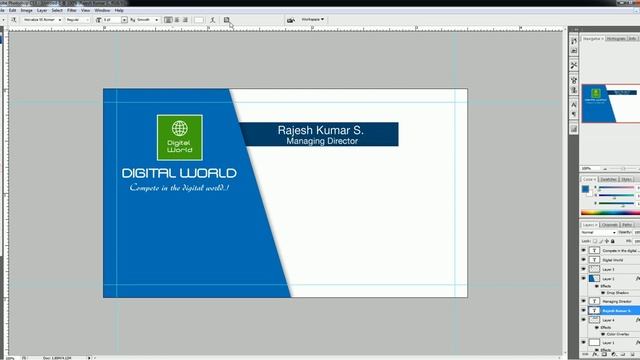Viewport: 640px width, 360px height.
Task: Click the Go to Bridge icon
Action: (x=291, y=20)
